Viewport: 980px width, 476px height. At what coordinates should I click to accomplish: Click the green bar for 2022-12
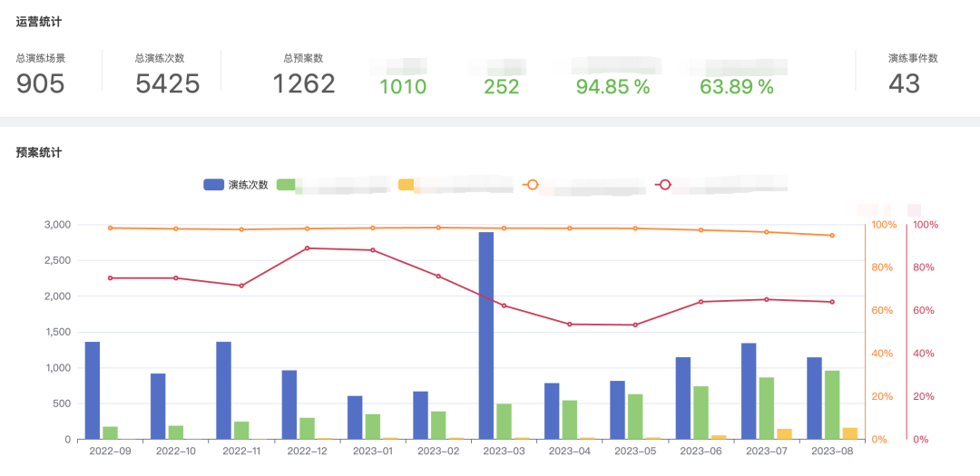coord(307,429)
